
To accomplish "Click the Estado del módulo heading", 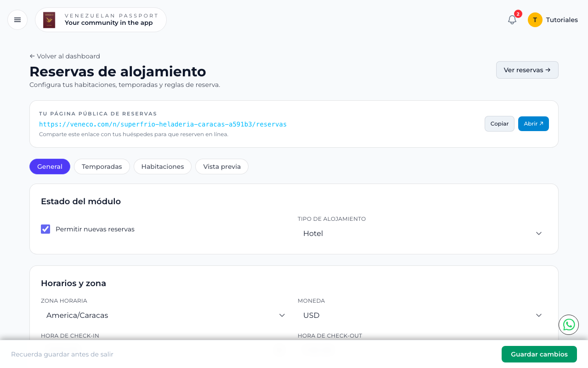I will click(81, 201).
